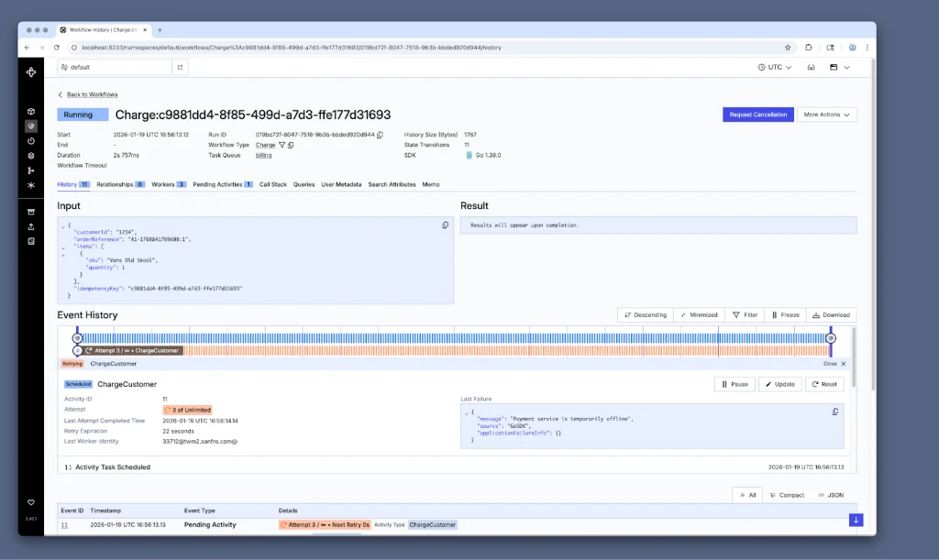The height and width of the screenshot is (560, 939).
Task: Open the Batch Operations branch icon in sidebar
Action: [x=30, y=170]
